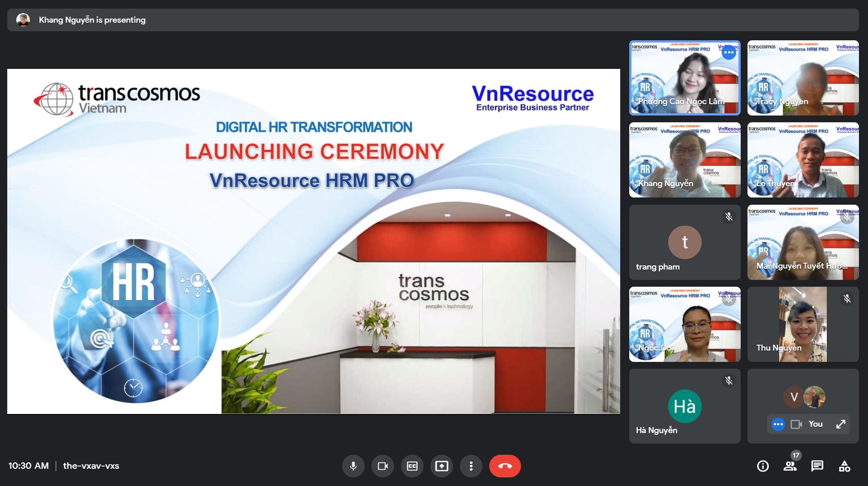Click the crossed-out camera icon on the You tile
Screen dimensions: 868x486
coord(796,424)
